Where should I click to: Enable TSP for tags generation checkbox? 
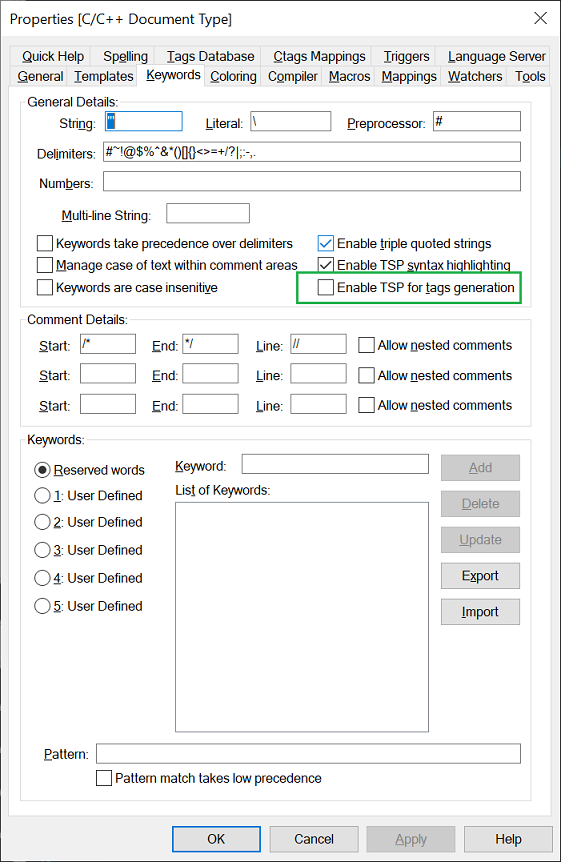click(326, 288)
